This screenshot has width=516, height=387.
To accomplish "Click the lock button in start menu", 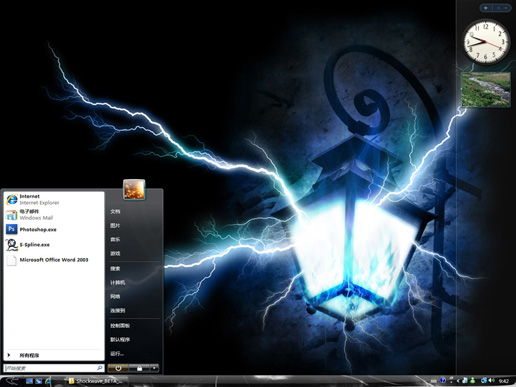I will click(139, 368).
